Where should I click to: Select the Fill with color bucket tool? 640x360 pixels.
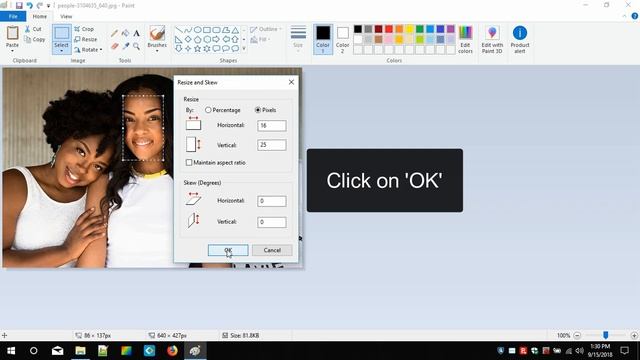(125, 33)
